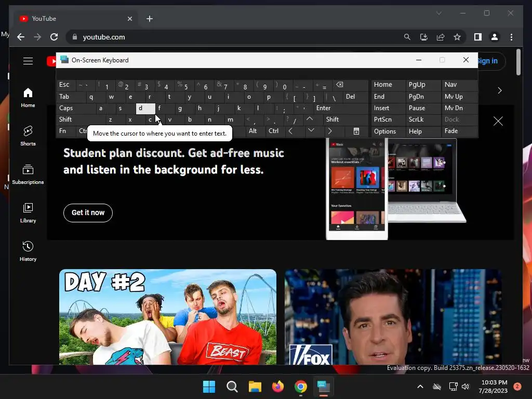Viewport: 532px width, 399px height.
Task: Open the Options key on keyboard
Action: (x=388, y=131)
